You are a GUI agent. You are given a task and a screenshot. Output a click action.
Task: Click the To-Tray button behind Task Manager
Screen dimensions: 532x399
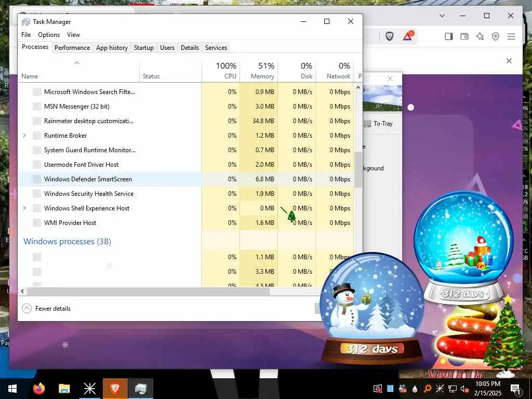[x=379, y=124]
